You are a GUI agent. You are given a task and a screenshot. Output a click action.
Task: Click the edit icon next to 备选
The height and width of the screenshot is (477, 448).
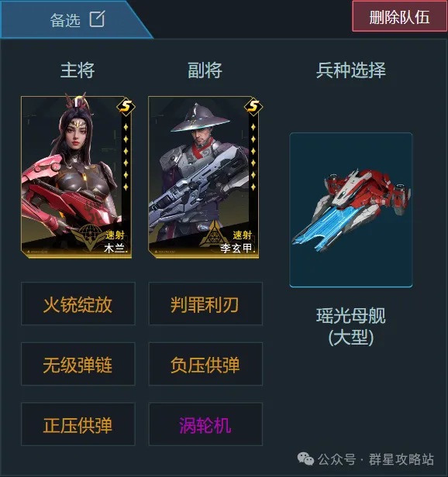tap(98, 19)
